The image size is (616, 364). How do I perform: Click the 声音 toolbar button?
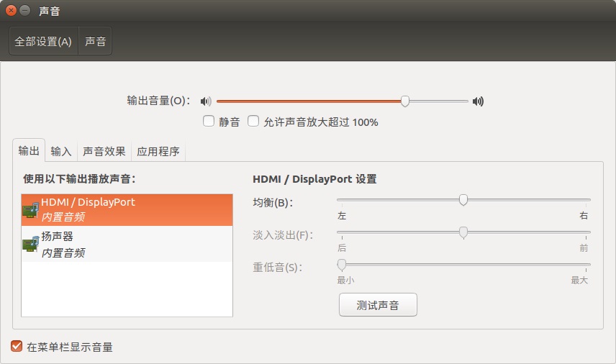coord(96,41)
